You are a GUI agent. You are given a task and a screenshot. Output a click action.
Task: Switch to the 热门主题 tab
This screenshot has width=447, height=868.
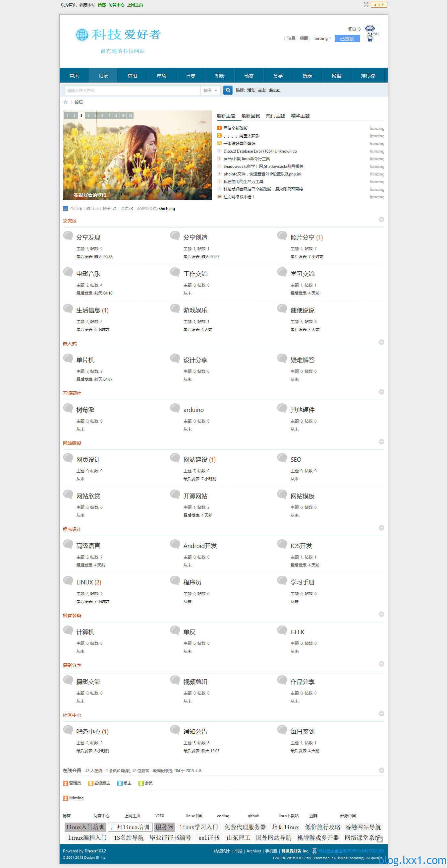[x=275, y=116]
